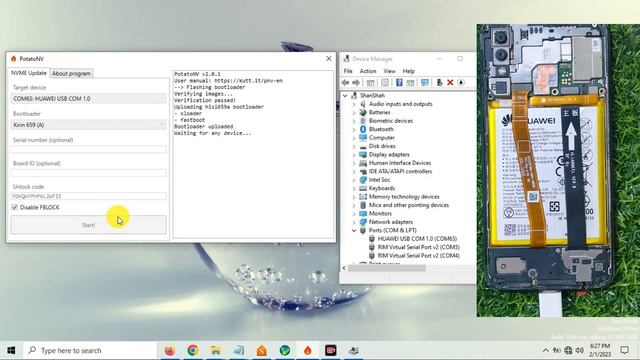
Task: Click the 'Bootloader uploaded' log line
Action: point(204,127)
